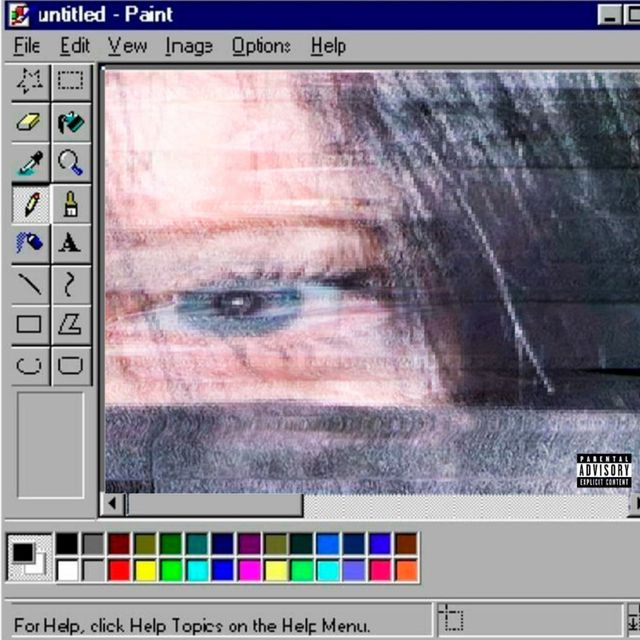
Task: Choose the Eraser tool
Action: point(30,123)
